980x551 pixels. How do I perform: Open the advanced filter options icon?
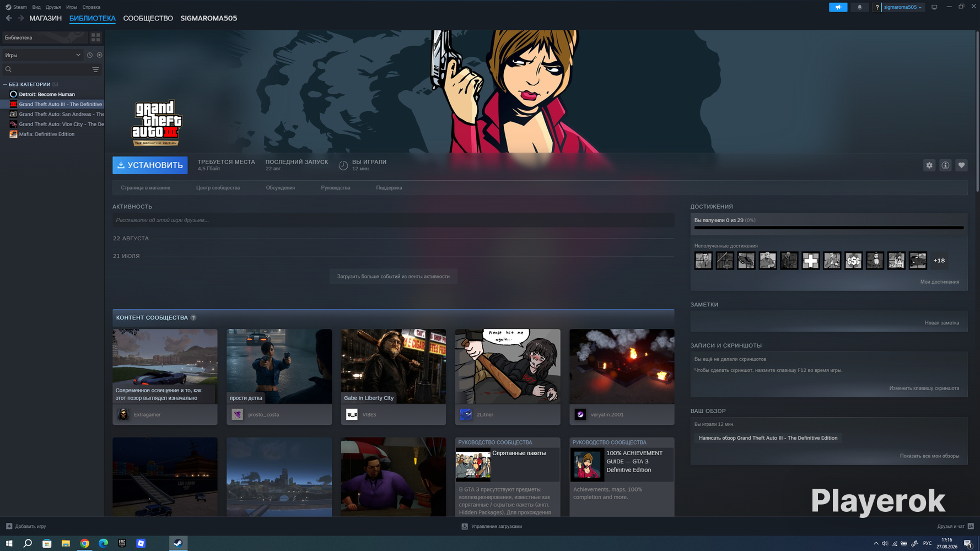coord(96,69)
